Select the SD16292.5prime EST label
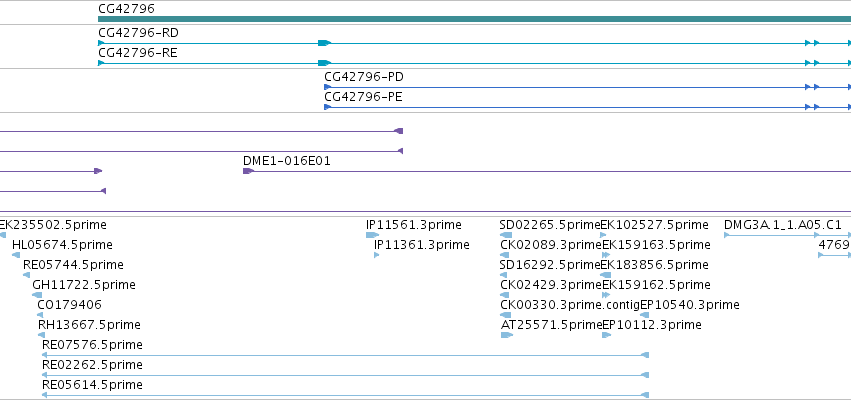851x400 pixels. pos(550,265)
